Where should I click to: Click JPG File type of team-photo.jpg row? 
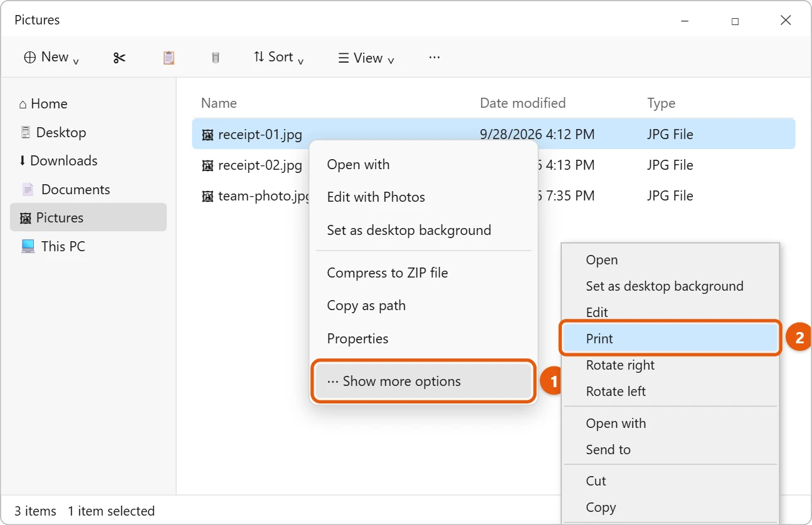tap(670, 196)
